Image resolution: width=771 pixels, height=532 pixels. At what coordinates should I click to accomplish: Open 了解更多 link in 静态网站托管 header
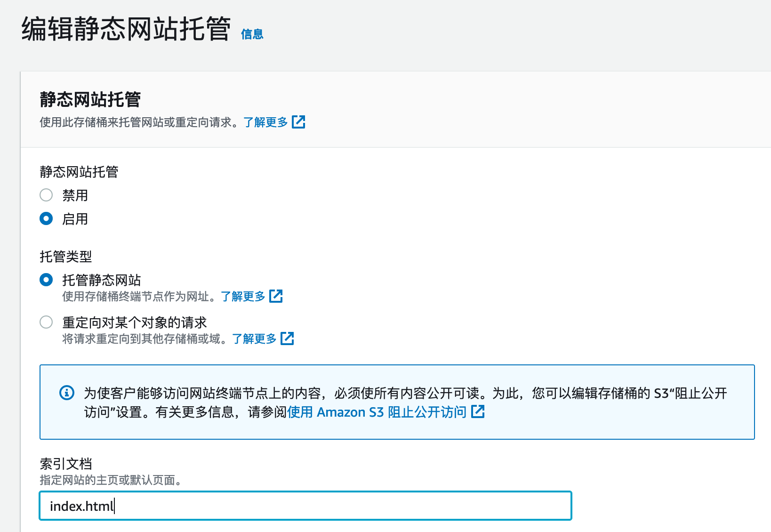265,122
